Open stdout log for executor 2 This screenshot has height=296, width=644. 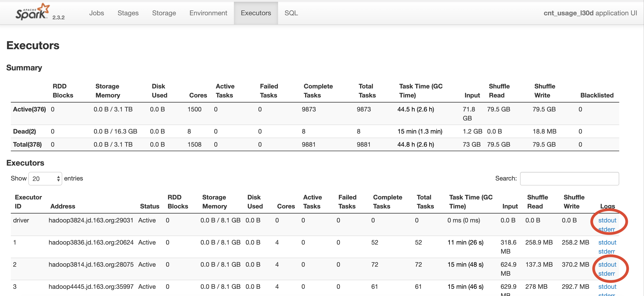(x=607, y=264)
